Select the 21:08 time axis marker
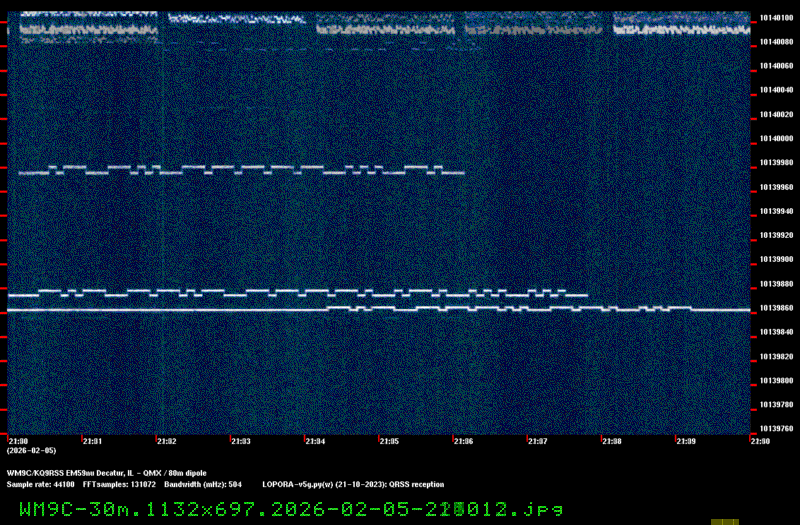Screen dimensions: 800x525 [x=612, y=441]
